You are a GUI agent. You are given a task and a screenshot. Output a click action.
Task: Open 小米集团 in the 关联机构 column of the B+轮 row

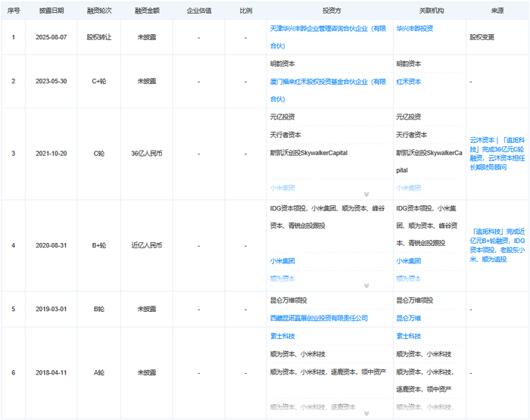click(x=409, y=261)
